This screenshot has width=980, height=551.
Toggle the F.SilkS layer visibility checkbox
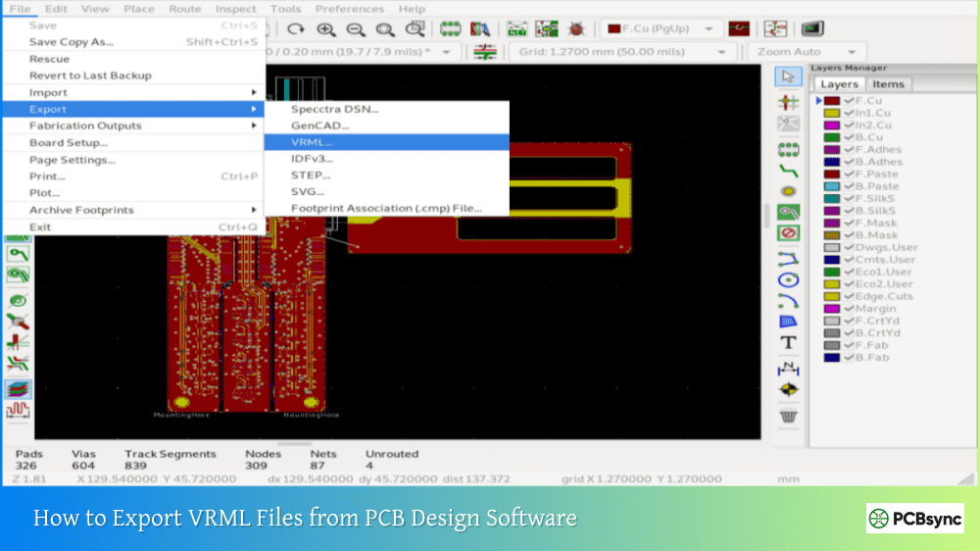click(x=848, y=198)
